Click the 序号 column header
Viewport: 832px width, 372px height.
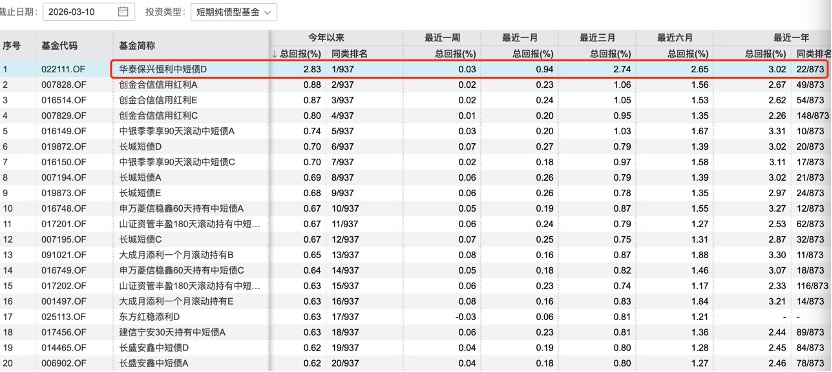12,46
